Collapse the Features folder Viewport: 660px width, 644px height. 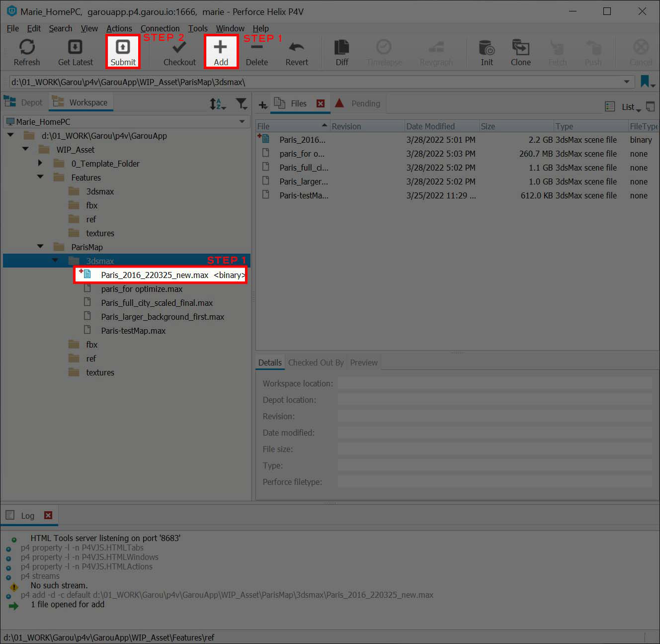40,177
